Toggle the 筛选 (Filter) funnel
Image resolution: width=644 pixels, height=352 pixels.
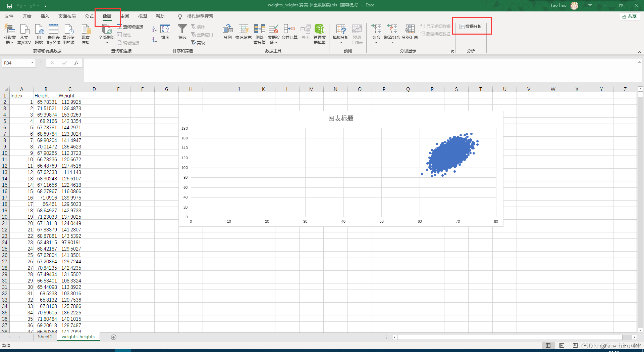coord(182,32)
